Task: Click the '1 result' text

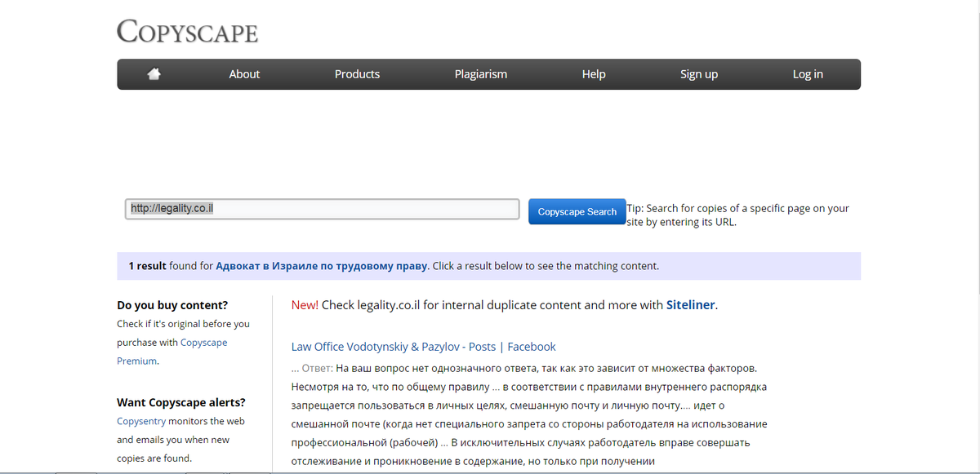Action: point(147,266)
